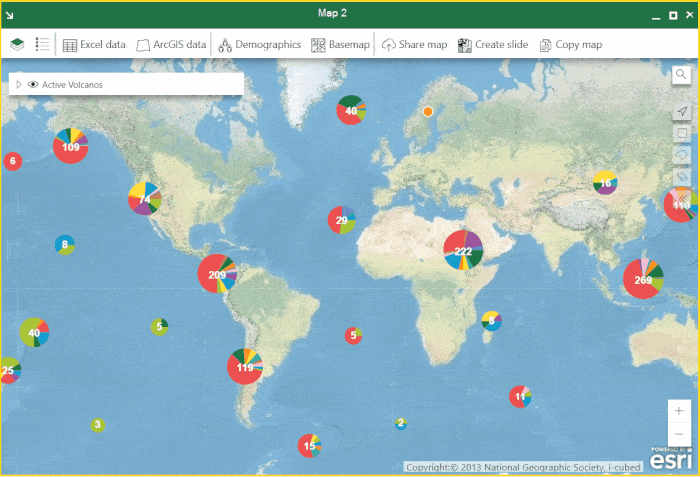Open the map search magnifier

point(681,74)
